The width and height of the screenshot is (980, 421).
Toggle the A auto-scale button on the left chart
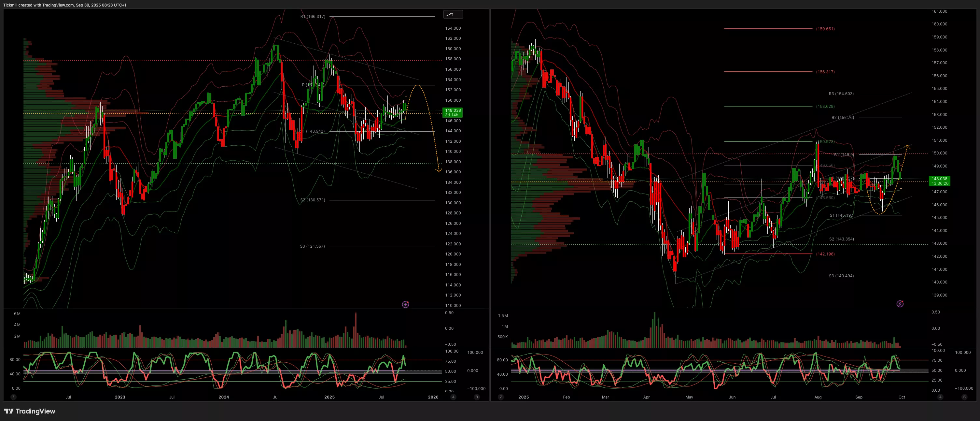pos(453,397)
